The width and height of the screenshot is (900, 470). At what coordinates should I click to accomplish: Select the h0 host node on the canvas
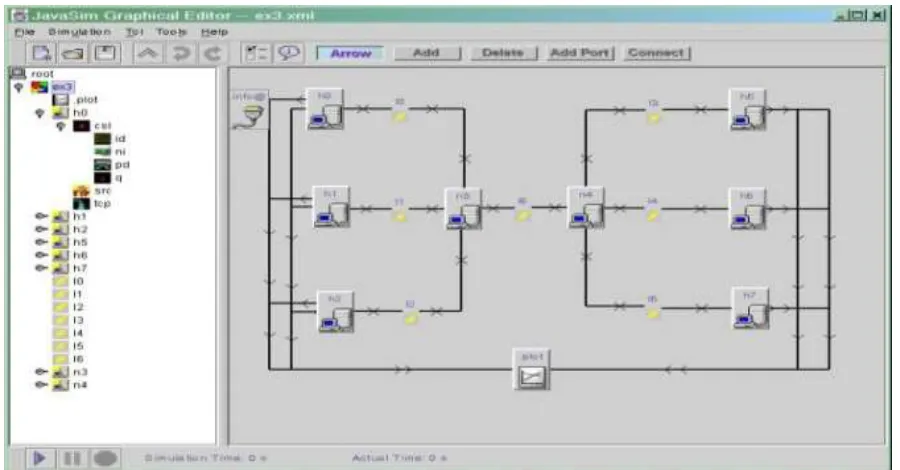325,109
